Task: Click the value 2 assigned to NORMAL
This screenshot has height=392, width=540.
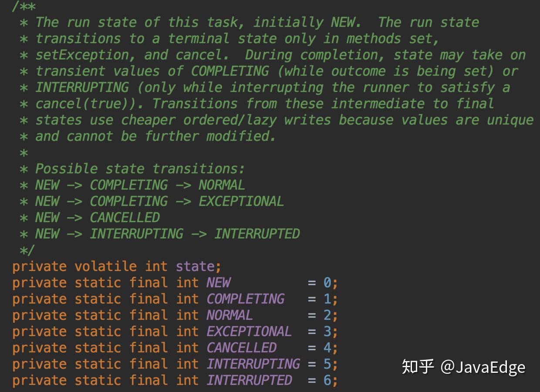Action: click(x=327, y=315)
